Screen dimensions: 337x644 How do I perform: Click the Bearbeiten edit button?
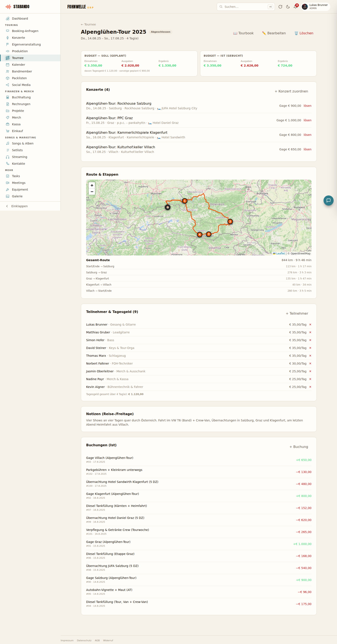click(x=274, y=33)
